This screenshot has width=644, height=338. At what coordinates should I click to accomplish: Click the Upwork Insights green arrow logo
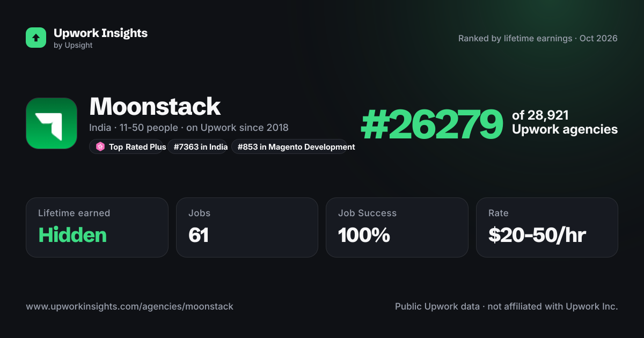[x=36, y=38]
